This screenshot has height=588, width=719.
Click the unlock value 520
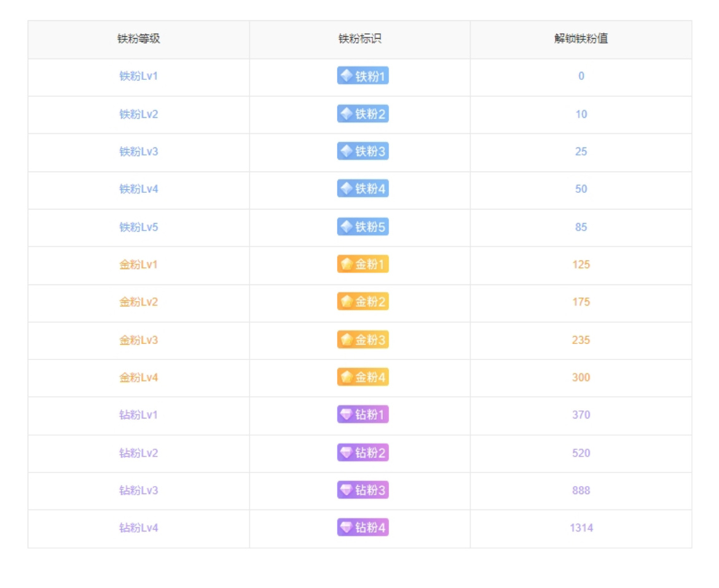click(x=581, y=453)
